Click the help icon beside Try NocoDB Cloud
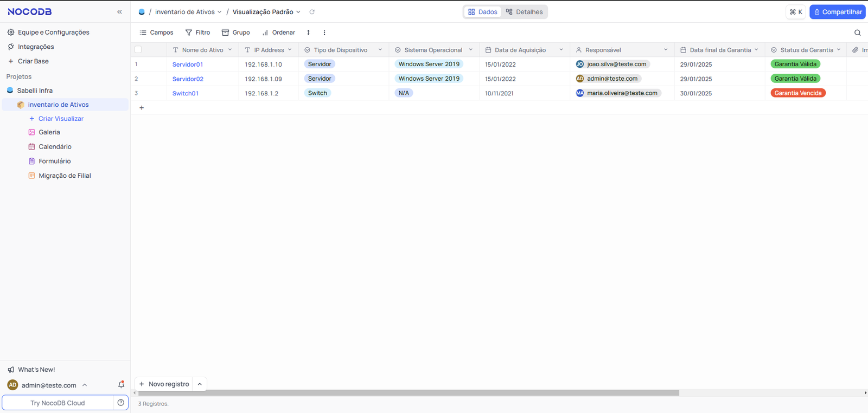 [x=121, y=403]
